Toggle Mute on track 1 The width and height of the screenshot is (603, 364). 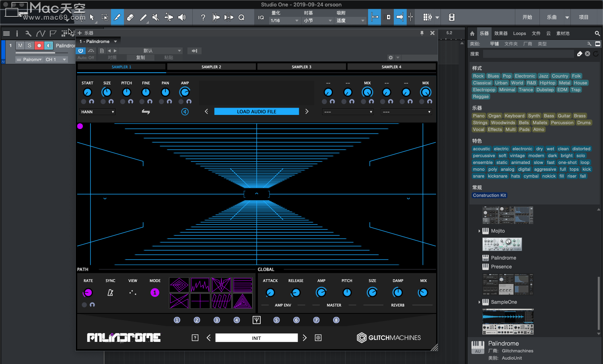tap(20, 45)
